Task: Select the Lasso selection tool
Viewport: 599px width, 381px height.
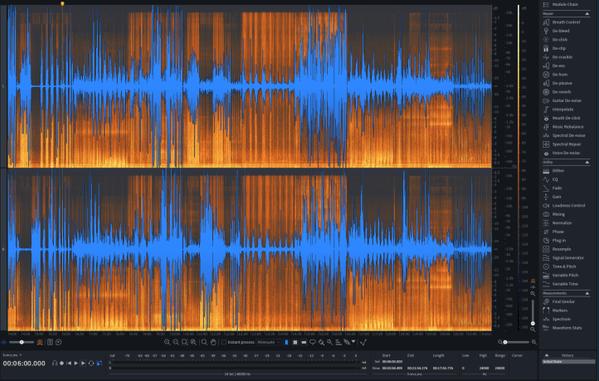Action: tap(312, 342)
